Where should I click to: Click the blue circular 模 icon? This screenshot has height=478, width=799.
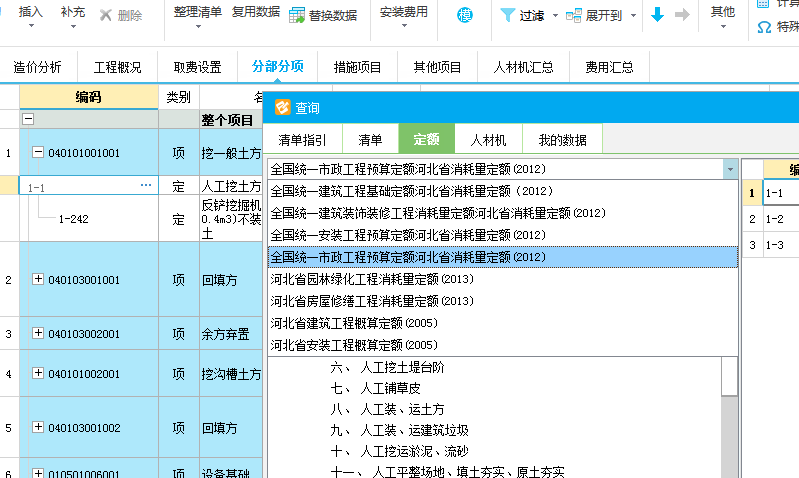coord(464,15)
